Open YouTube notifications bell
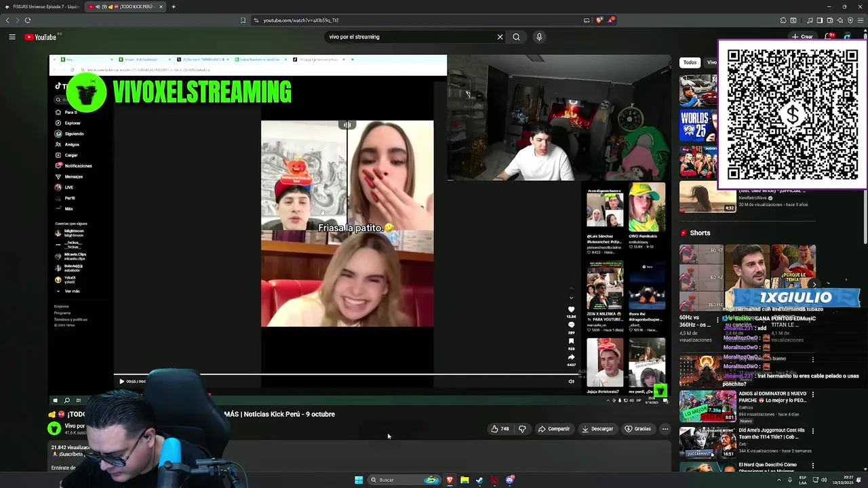The image size is (868, 488). click(829, 37)
